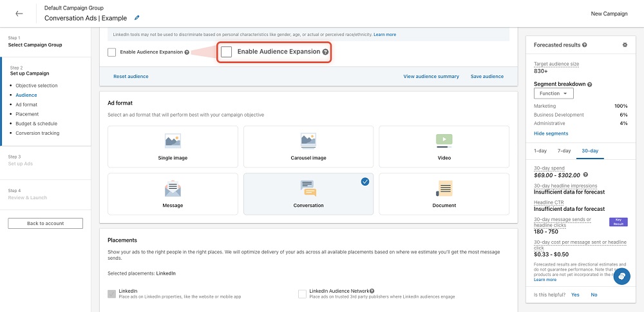
Task: Select the Document format card
Action: [x=444, y=194]
